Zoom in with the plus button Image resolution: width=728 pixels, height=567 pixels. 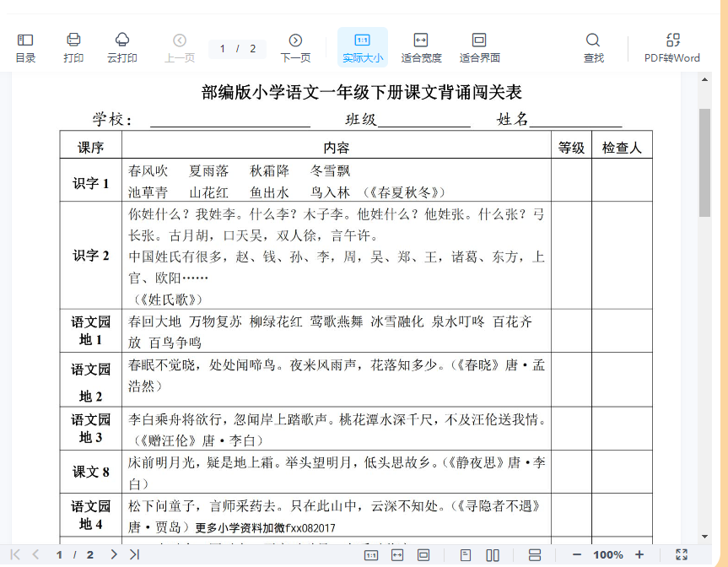pyautogui.click(x=639, y=554)
